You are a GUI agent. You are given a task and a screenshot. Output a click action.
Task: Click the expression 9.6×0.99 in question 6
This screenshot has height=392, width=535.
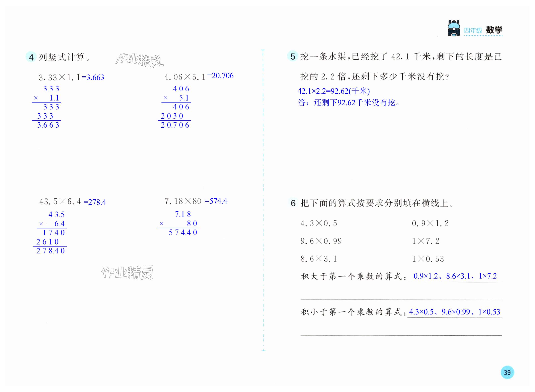point(321,241)
